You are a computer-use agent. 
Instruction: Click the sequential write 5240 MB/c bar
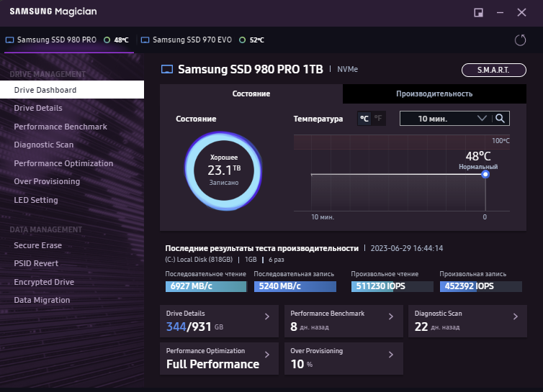(295, 286)
